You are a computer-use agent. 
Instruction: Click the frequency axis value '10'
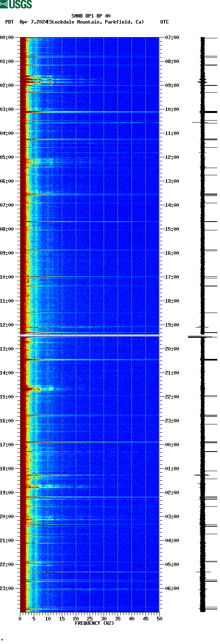tap(48, 619)
